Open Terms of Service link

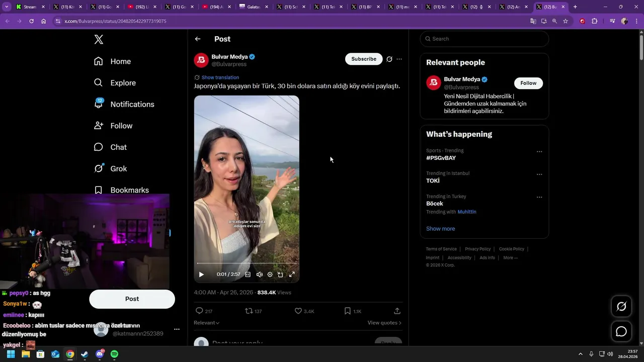tap(441, 249)
